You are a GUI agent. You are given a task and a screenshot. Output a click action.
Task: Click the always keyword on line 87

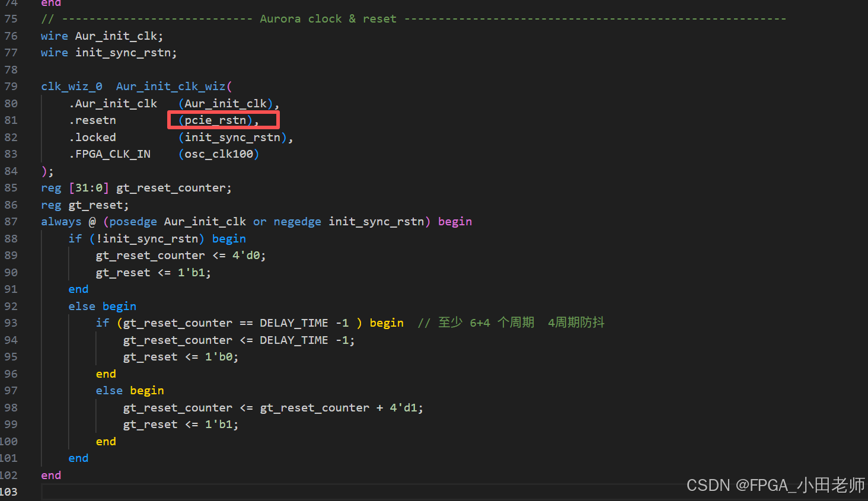pos(61,221)
